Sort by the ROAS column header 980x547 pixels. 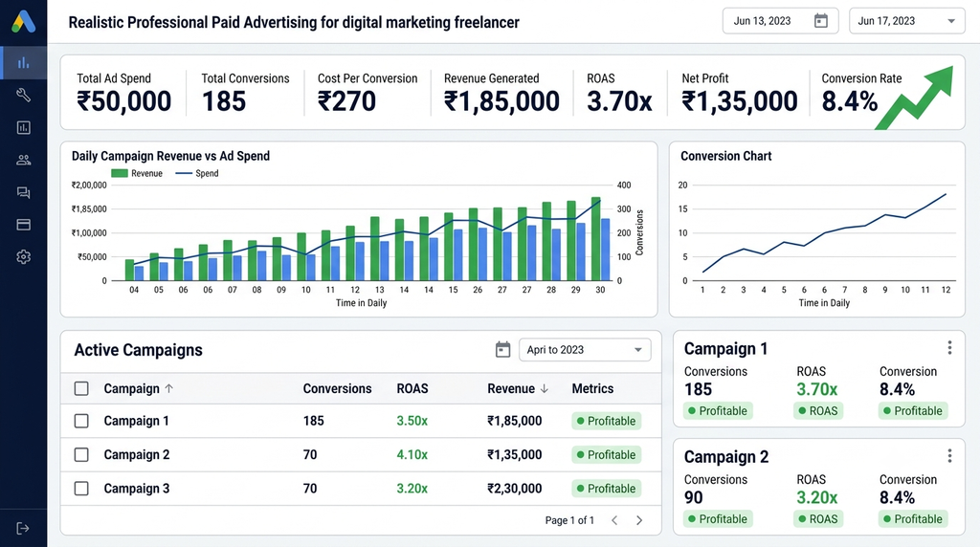pyautogui.click(x=412, y=388)
